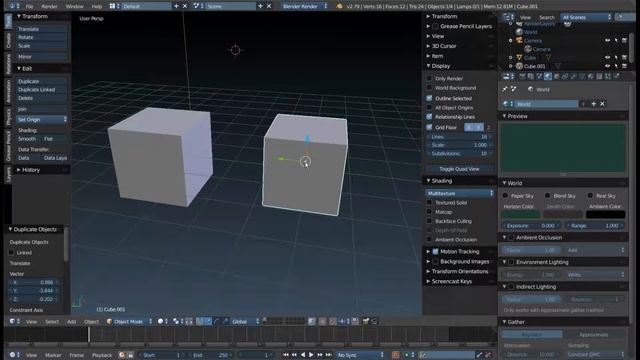
Task: Click the Cube.001 mesh icon in the outliner
Action: tap(519, 66)
